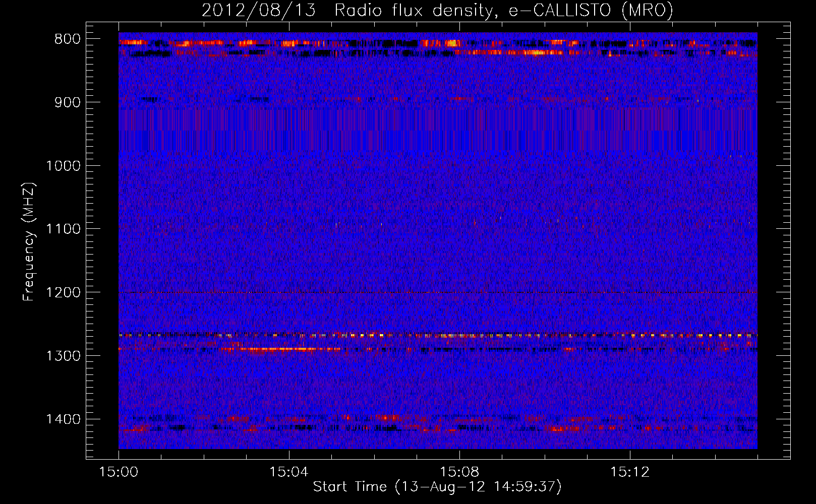Viewport: 816px width, 504px height.
Task: Click the 'Frequency (MHZ)' axis title
Action: (x=29, y=242)
